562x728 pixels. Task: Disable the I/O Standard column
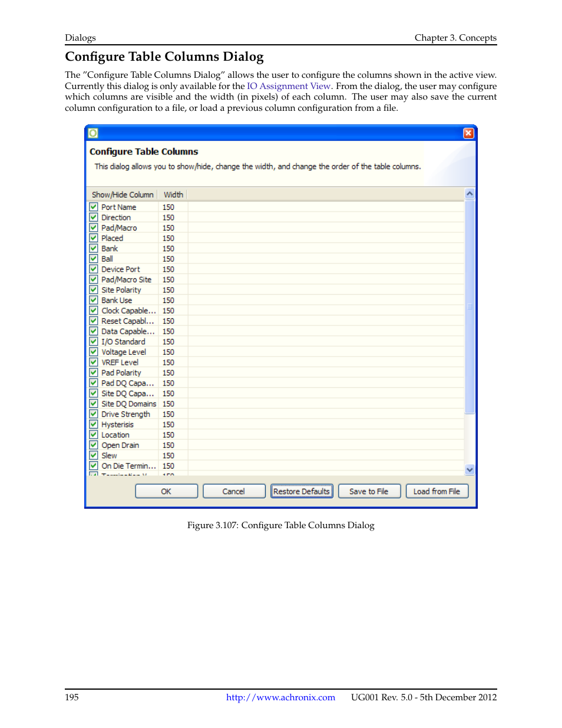coord(93,341)
